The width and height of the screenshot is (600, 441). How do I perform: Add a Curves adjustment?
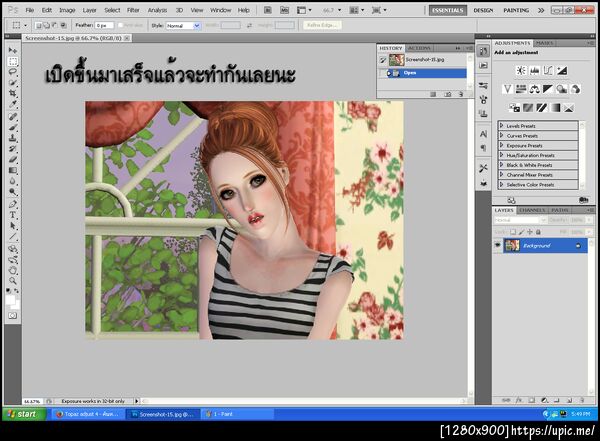pyautogui.click(x=548, y=70)
